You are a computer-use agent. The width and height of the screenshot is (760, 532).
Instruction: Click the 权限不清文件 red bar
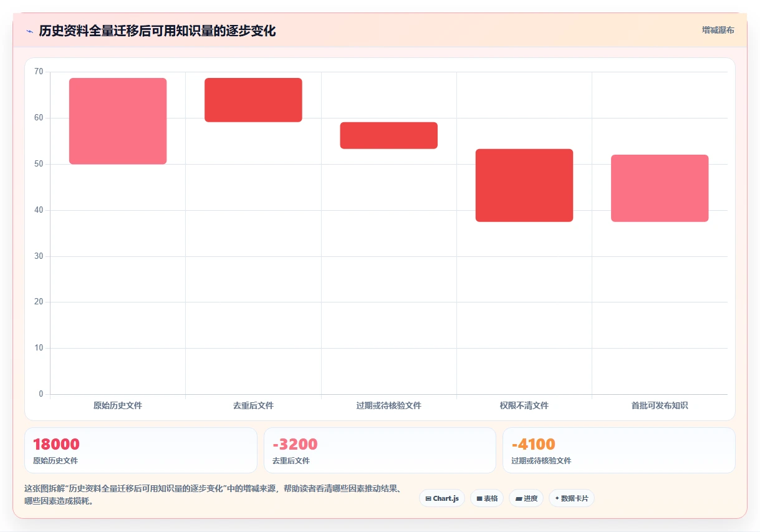pos(524,185)
